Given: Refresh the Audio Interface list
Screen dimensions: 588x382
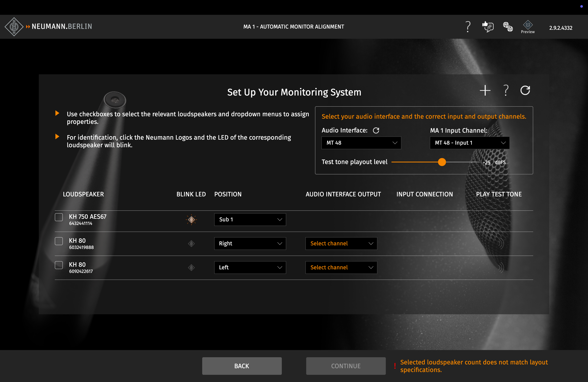Looking at the screenshot, I should pyautogui.click(x=376, y=130).
